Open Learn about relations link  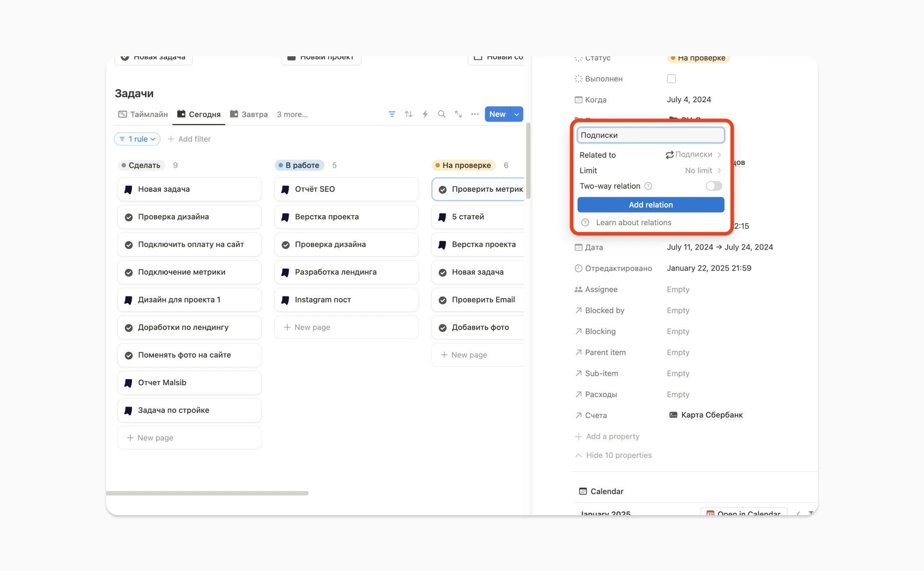tap(633, 223)
